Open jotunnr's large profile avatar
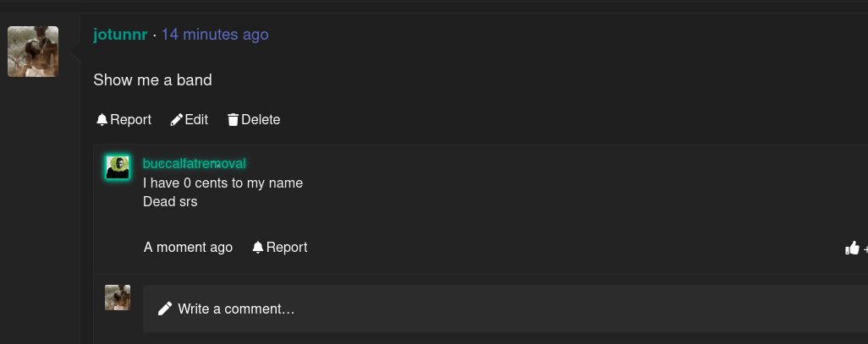Screen dimensions: 868x344 click(33, 52)
